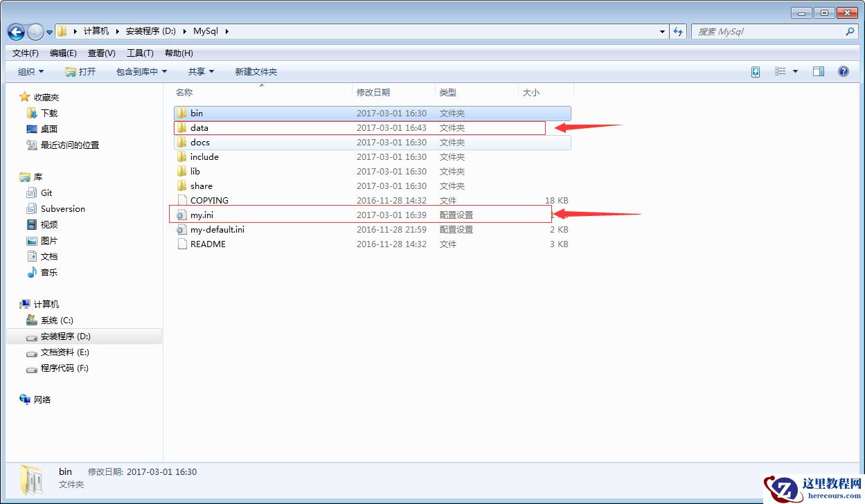Sort files by 修改日期 column header
Image resolution: width=865 pixels, height=504 pixels.
coord(373,92)
